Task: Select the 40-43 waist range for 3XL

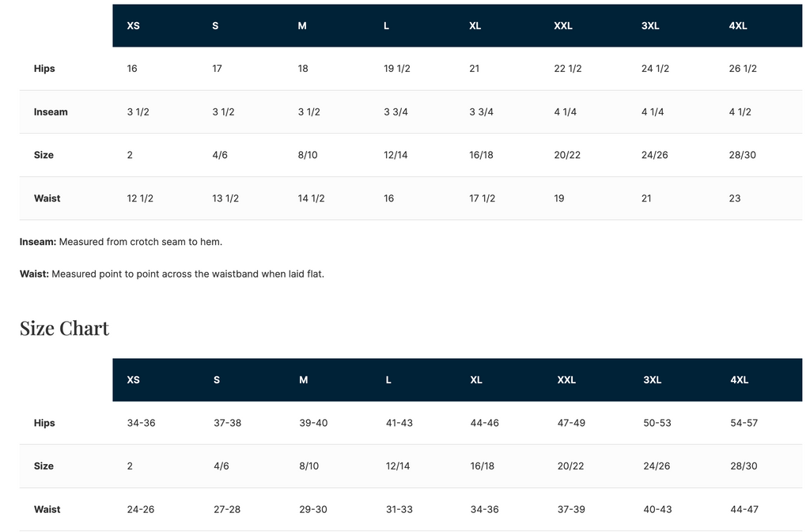Action: click(x=657, y=509)
